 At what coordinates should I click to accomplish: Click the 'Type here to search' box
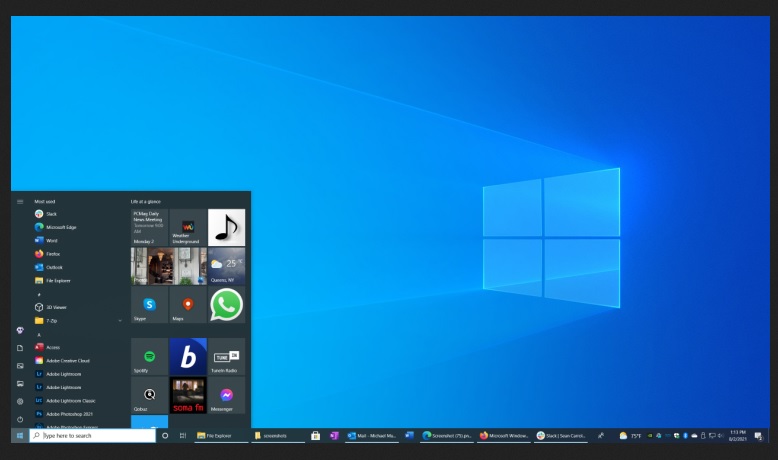[92, 436]
